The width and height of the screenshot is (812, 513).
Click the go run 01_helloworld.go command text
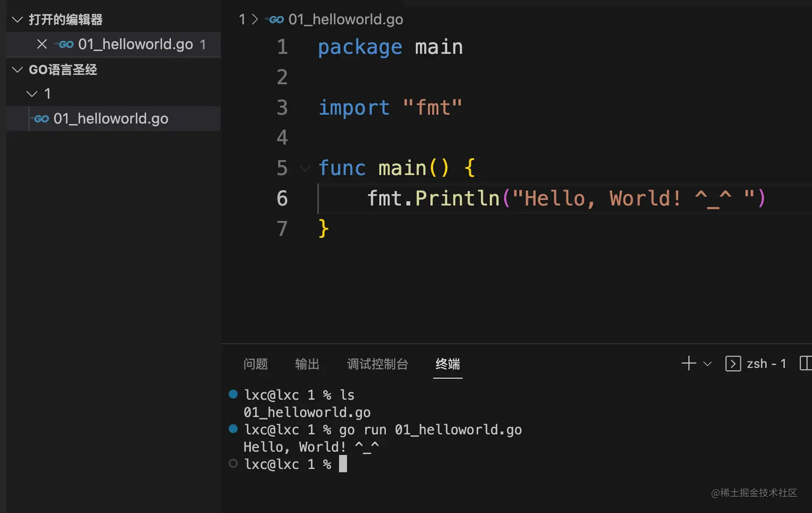pyautogui.click(x=430, y=430)
